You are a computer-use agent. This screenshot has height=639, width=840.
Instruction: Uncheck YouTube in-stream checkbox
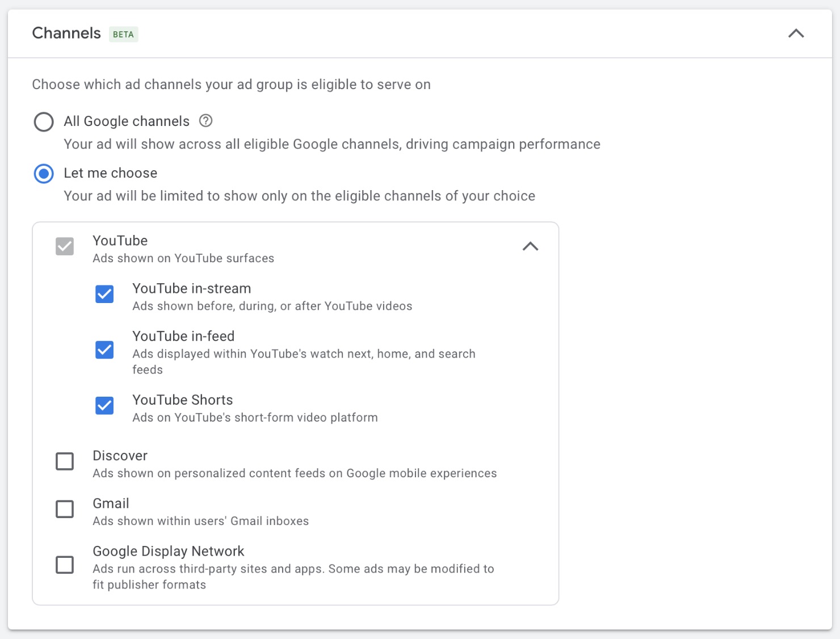104,294
